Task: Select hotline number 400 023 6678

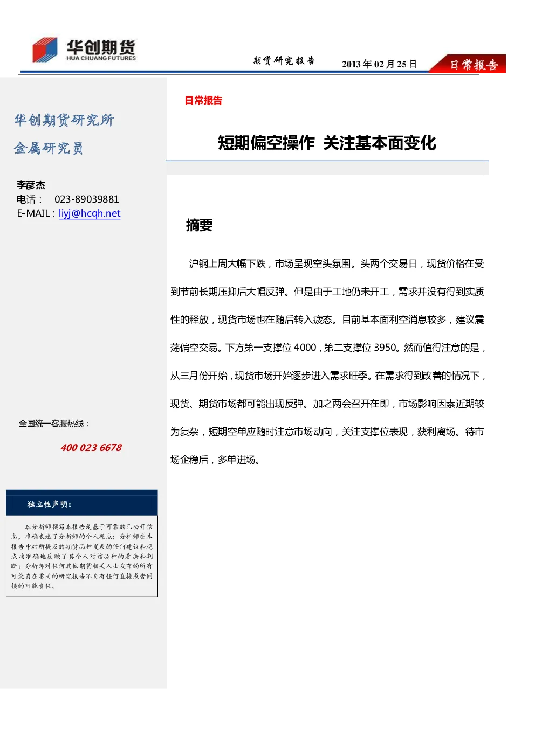Action: [x=91, y=448]
